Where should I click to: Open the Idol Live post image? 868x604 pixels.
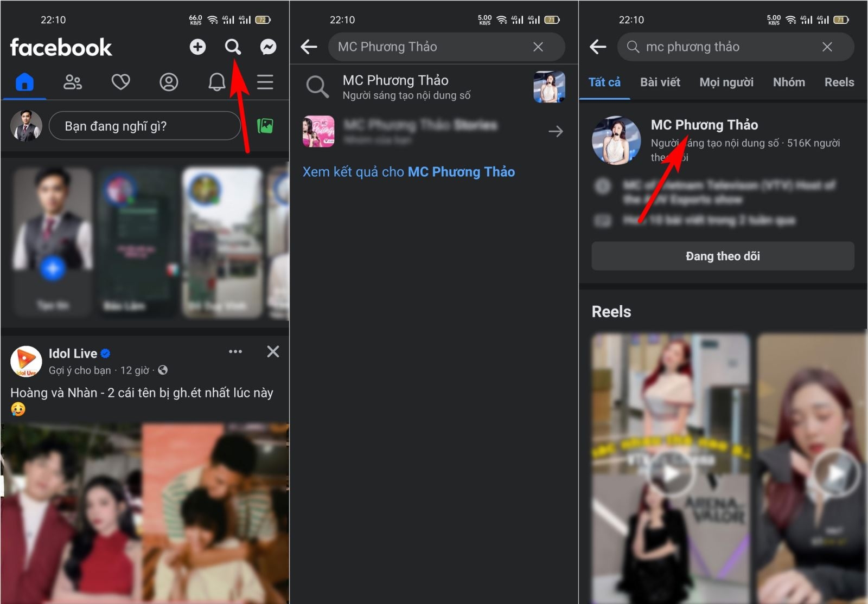pos(145,513)
